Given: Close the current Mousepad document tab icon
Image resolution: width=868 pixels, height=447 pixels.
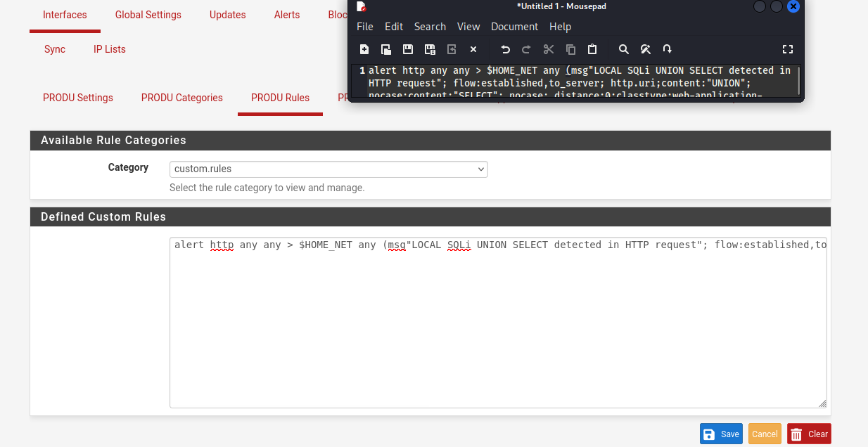Looking at the screenshot, I should [473, 49].
